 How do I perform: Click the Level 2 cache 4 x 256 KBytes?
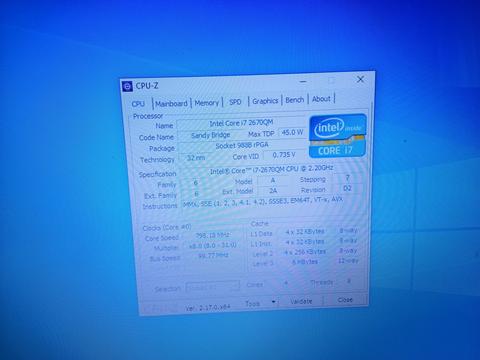[305, 252]
